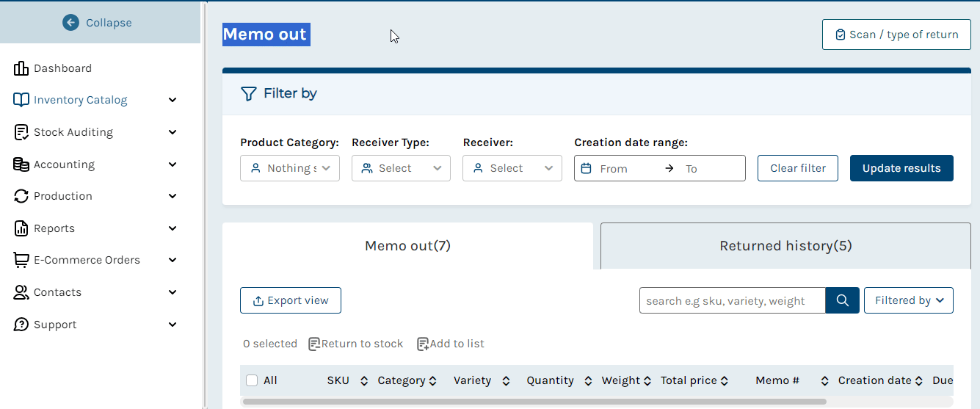Click the Accounting coins icon
980x409 pixels.
(21, 164)
